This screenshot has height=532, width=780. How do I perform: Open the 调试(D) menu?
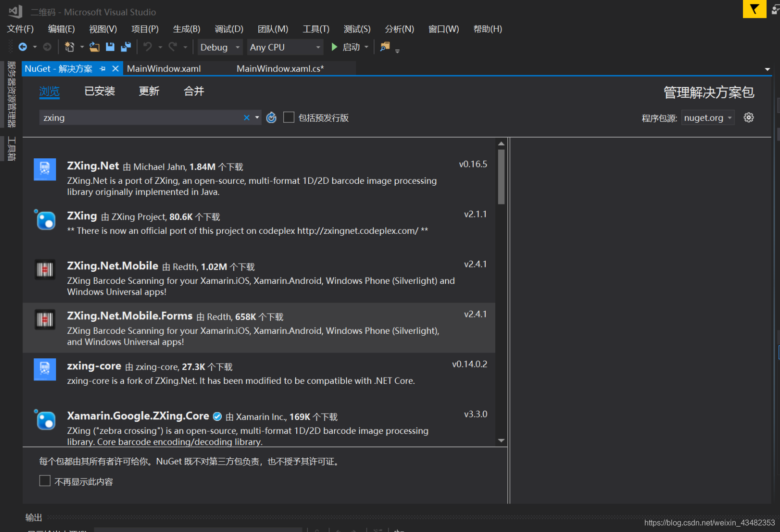point(229,29)
